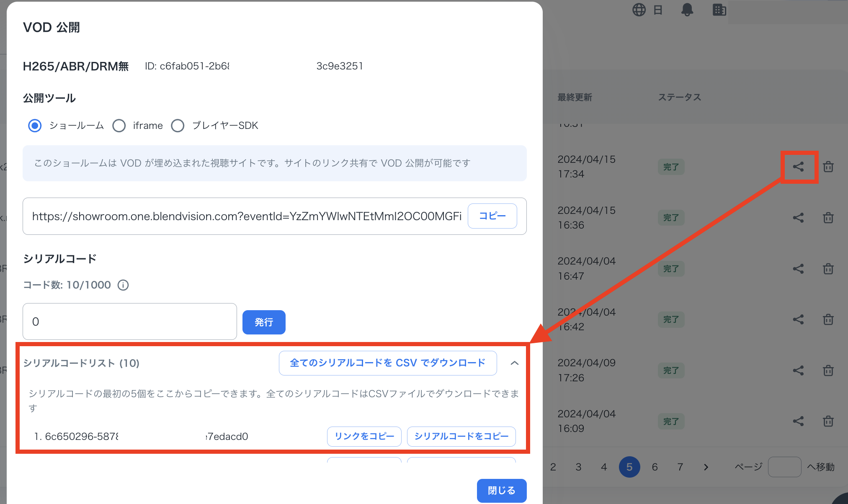
Task: Copy the showroom URL with コピー
Action: (492, 216)
